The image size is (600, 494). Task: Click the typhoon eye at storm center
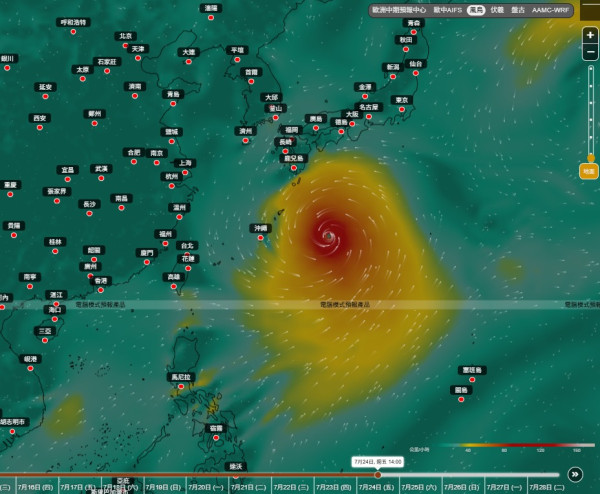tap(329, 236)
